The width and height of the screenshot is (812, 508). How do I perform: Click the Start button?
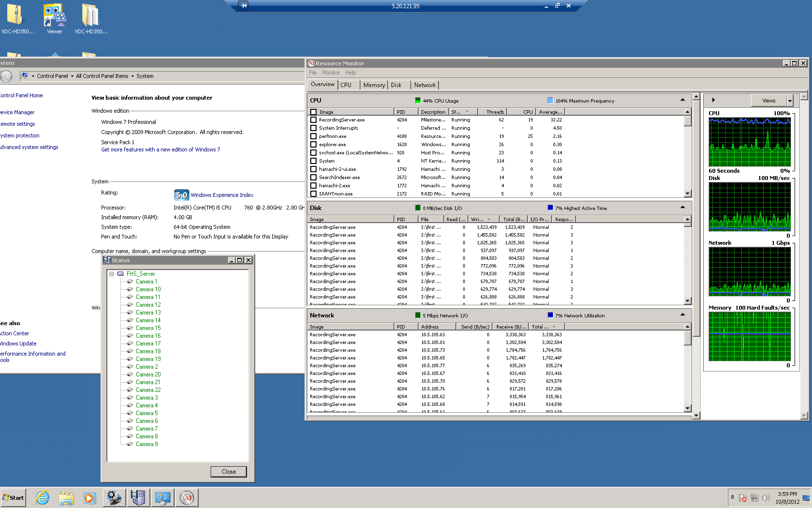(13, 497)
